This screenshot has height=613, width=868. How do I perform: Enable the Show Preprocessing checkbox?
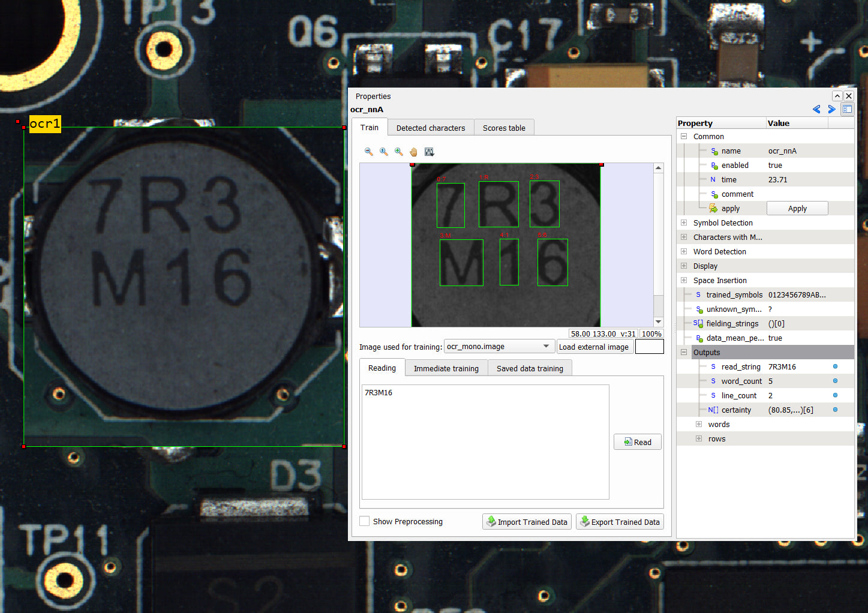(x=365, y=521)
